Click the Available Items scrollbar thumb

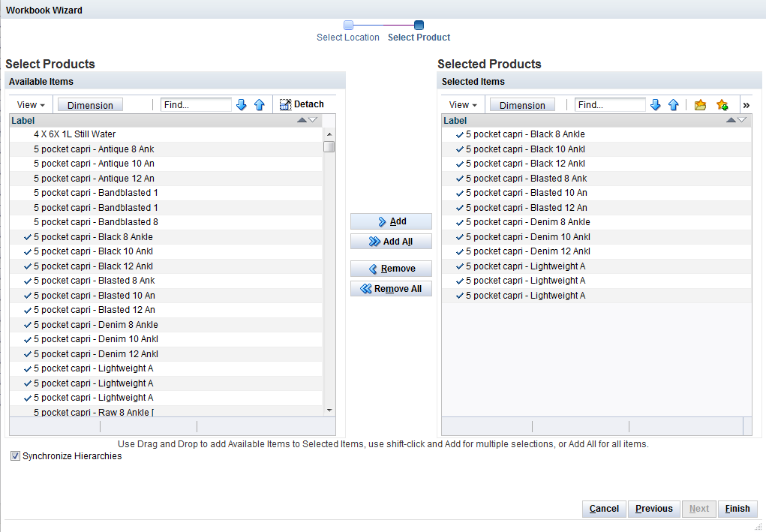pyautogui.click(x=329, y=146)
